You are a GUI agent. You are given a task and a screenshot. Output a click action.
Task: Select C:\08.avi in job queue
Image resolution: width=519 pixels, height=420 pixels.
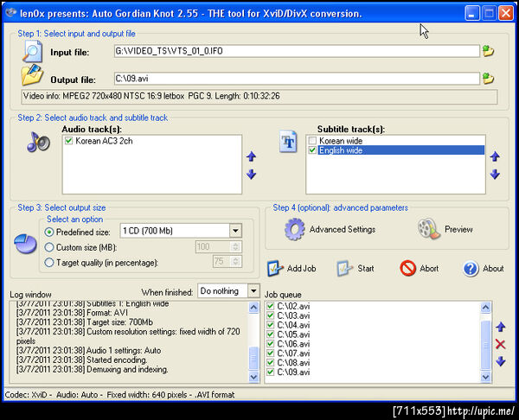[x=293, y=362]
